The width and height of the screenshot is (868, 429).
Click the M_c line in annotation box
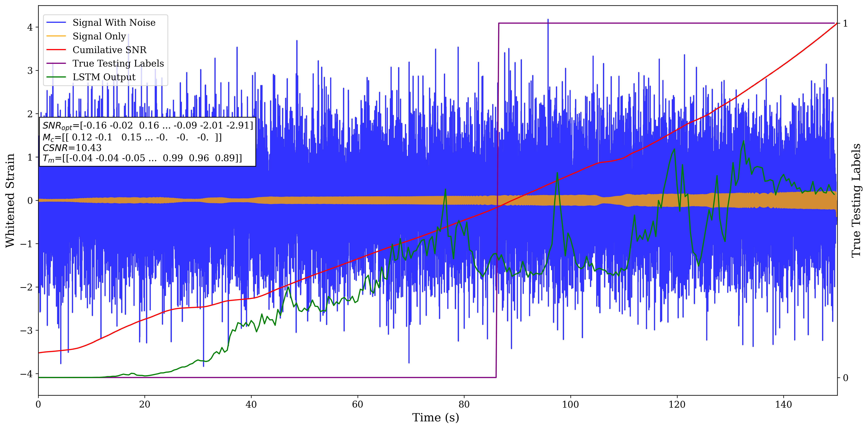(x=132, y=137)
